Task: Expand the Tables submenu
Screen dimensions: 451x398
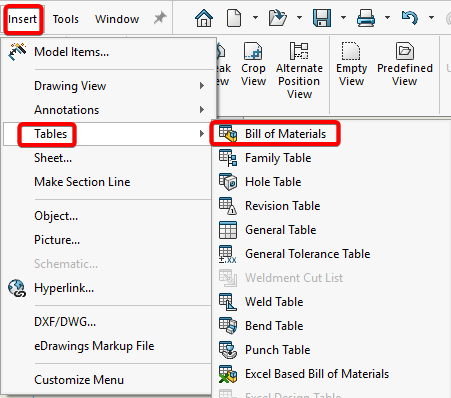Action: 108,134
